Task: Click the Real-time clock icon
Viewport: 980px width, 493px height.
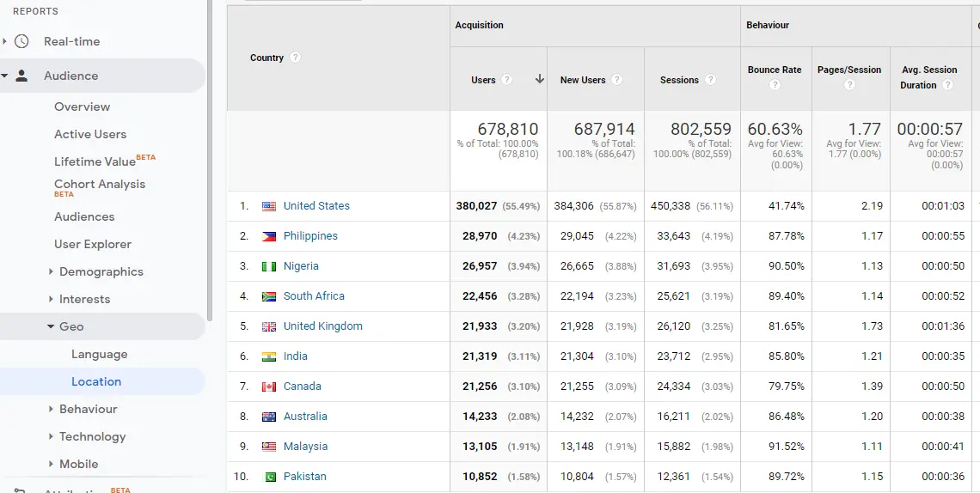Action: point(22,41)
